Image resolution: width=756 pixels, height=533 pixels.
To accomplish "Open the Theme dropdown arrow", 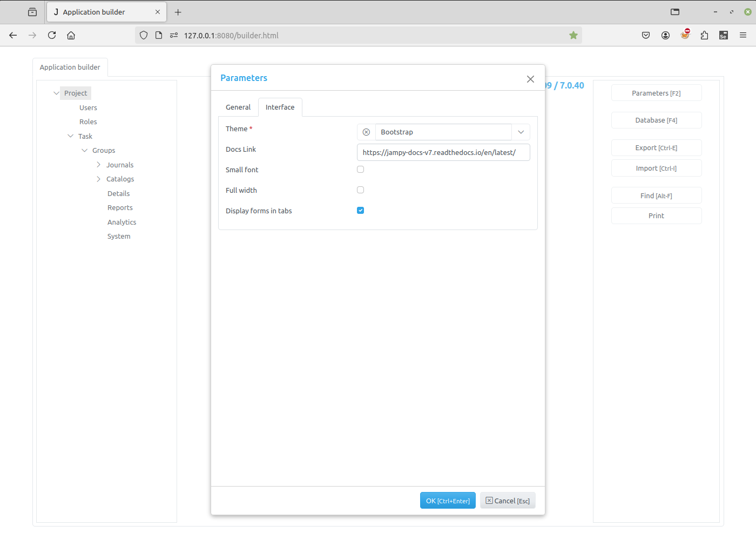I will click(x=521, y=132).
